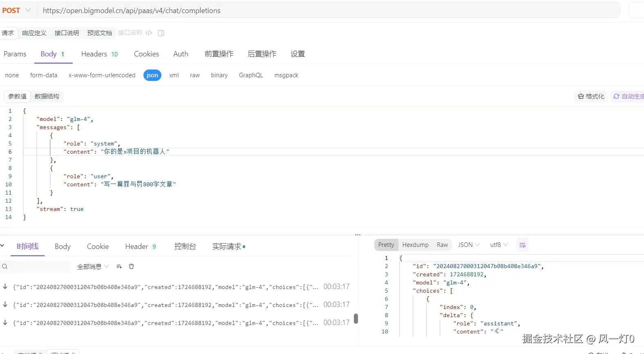
Task: Toggle the side panel layout icon
Action: (x=161, y=33)
